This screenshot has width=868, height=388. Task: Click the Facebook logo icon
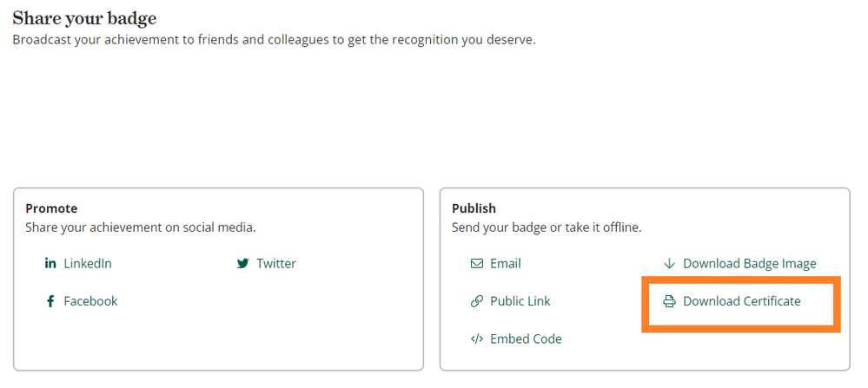pos(50,301)
